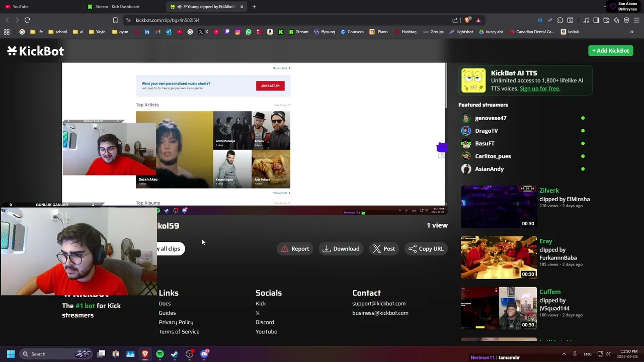
Task: Open the X bookmark
Action: tap(203, 32)
